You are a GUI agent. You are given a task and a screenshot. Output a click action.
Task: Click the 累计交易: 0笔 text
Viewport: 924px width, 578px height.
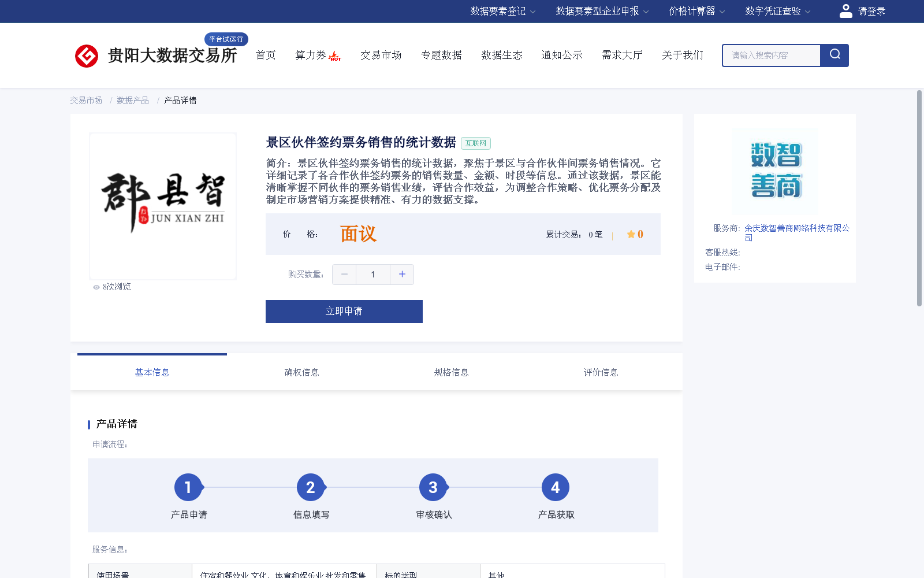tap(574, 235)
